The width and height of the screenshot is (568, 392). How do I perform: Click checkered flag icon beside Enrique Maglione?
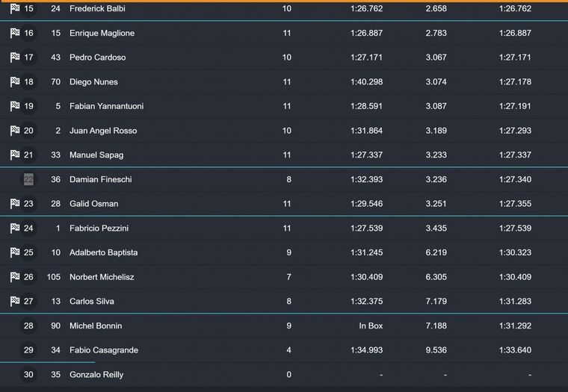14,34
